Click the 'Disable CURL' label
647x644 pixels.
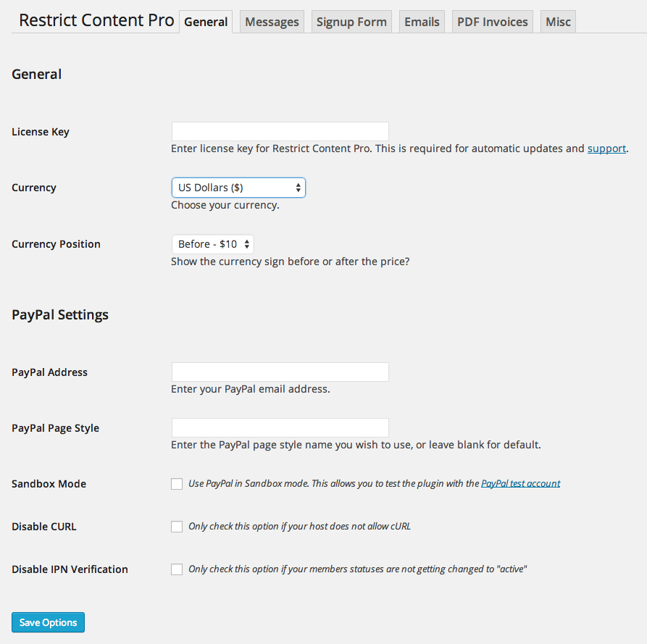tap(44, 527)
